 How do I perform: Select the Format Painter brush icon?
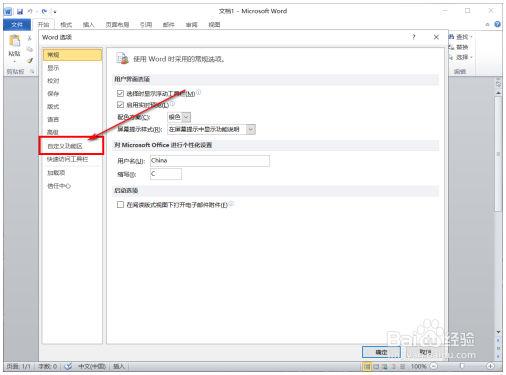(30, 60)
